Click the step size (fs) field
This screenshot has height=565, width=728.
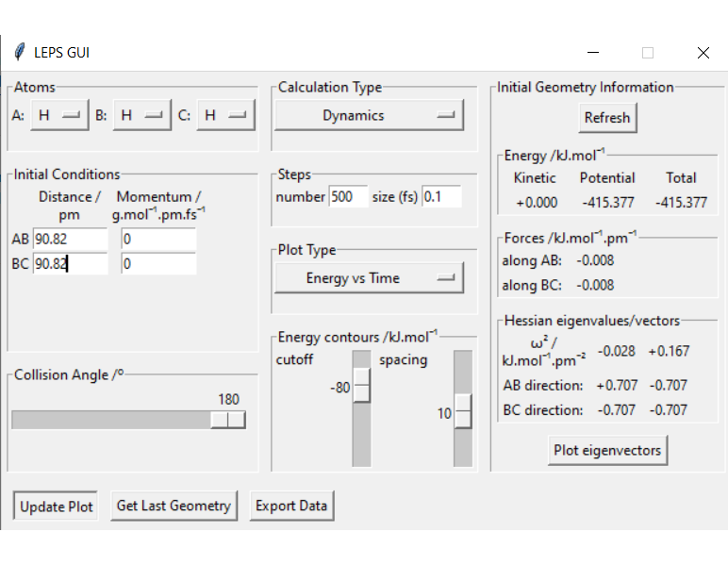pos(441,197)
